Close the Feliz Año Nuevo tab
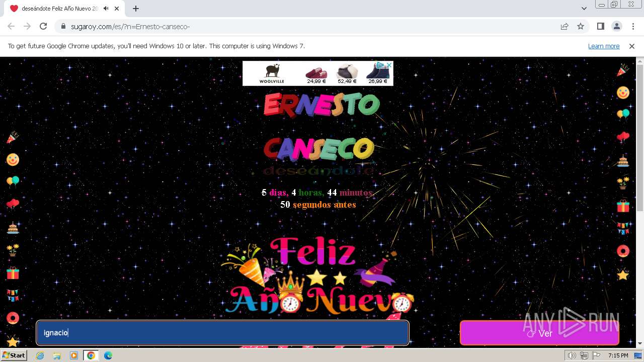This screenshot has height=362, width=644. coord(117,9)
